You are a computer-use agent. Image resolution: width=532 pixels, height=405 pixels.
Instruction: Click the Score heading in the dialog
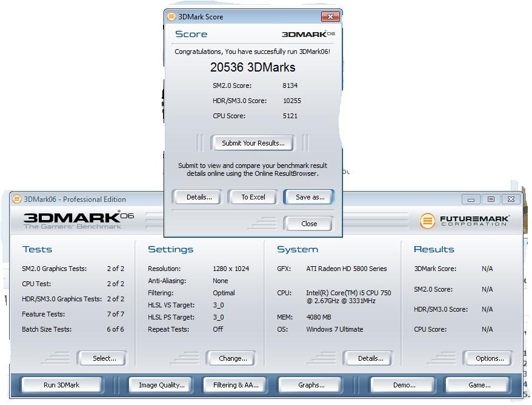tap(191, 34)
